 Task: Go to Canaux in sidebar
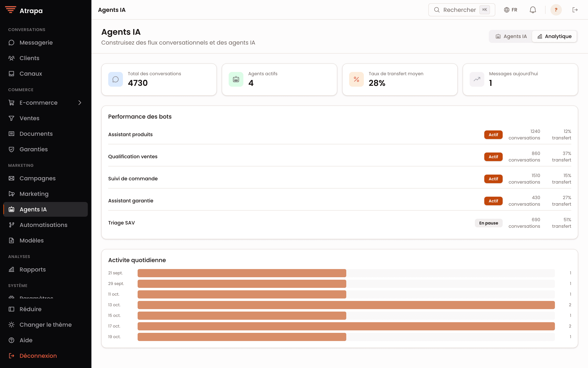click(46, 74)
